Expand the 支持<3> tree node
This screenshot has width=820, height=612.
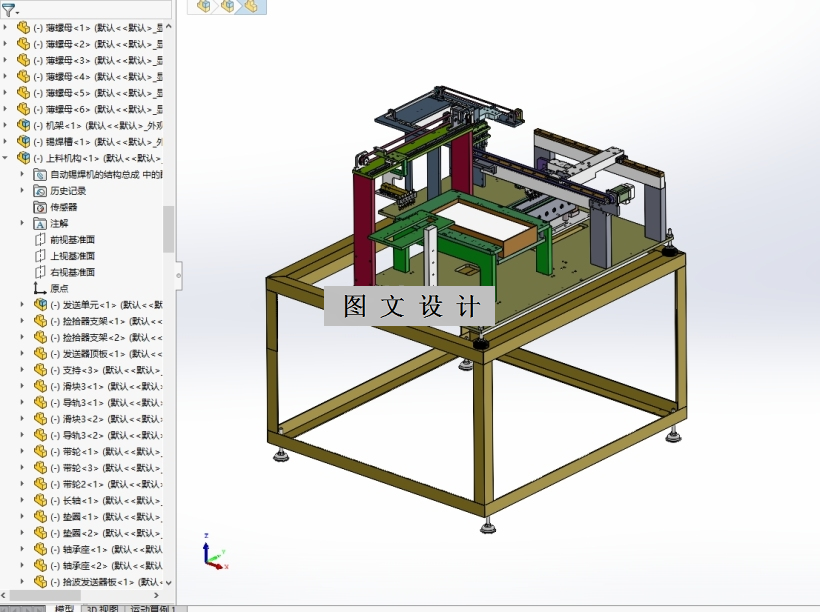pyautogui.click(x=22, y=370)
